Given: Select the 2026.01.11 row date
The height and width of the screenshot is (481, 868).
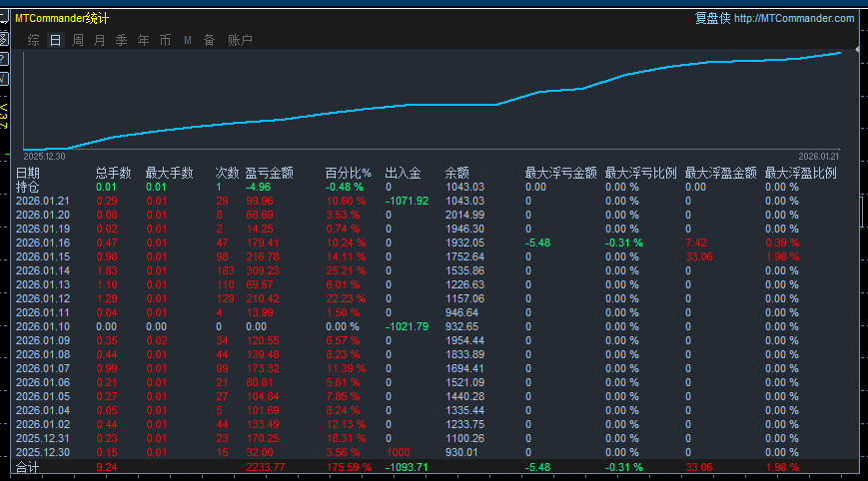Looking at the screenshot, I should pyautogui.click(x=43, y=312).
